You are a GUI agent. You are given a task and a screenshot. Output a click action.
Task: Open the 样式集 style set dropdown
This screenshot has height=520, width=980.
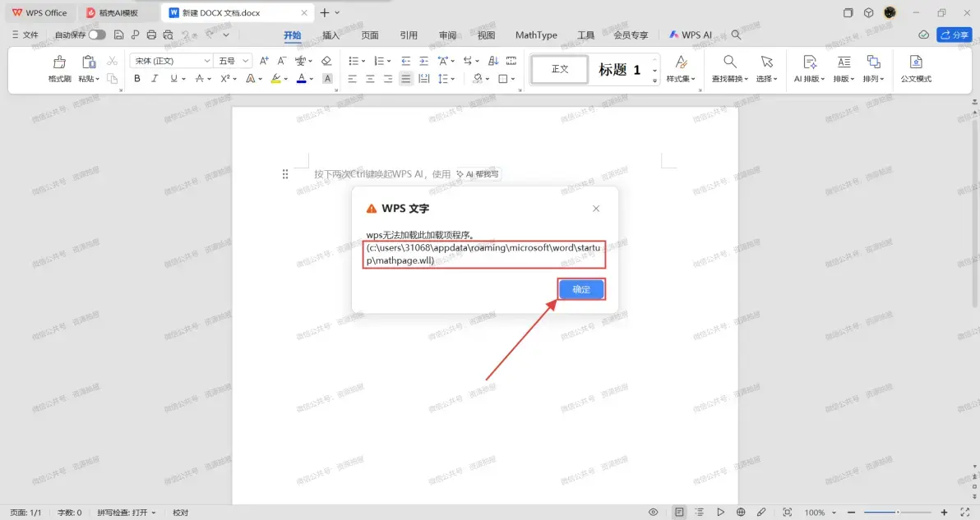pyautogui.click(x=681, y=79)
